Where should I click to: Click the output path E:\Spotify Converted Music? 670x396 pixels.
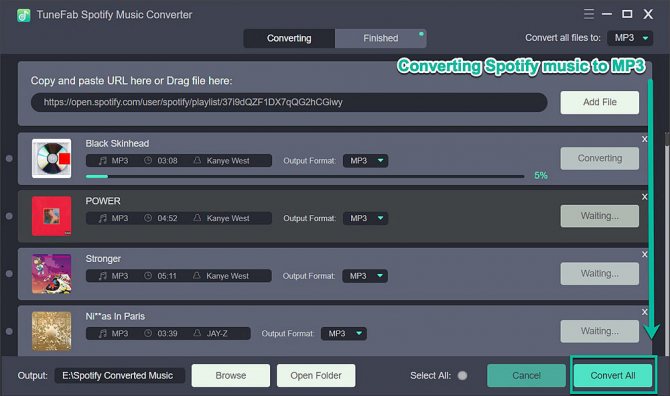tap(120, 375)
